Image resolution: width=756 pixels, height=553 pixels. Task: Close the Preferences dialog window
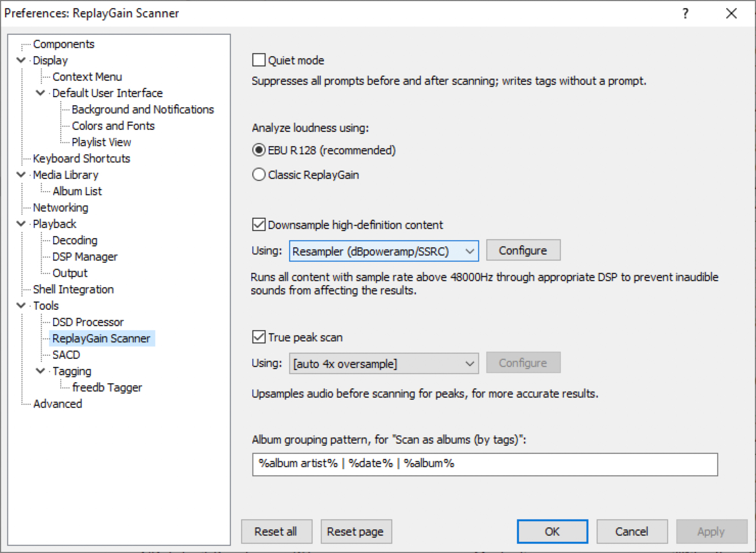coord(731,13)
